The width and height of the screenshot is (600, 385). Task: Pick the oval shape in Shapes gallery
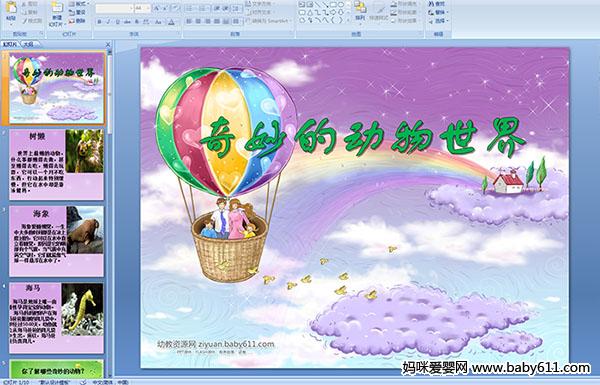coord(340,5)
